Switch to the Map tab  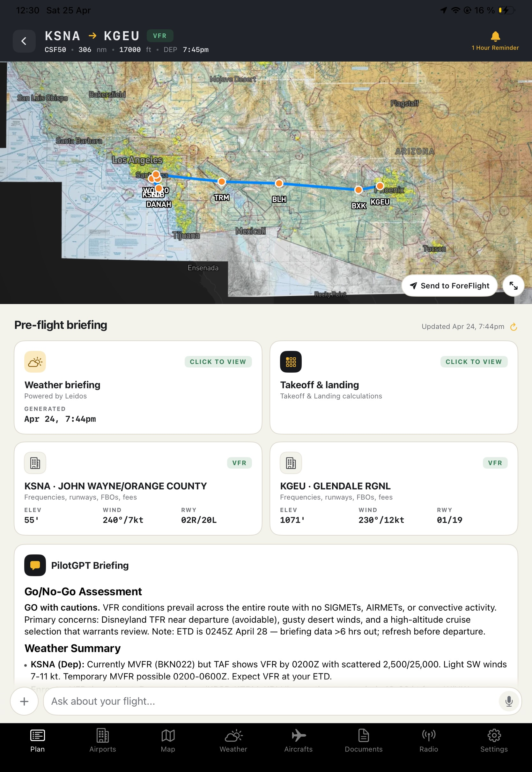pyautogui.click(x=168, y=740)
